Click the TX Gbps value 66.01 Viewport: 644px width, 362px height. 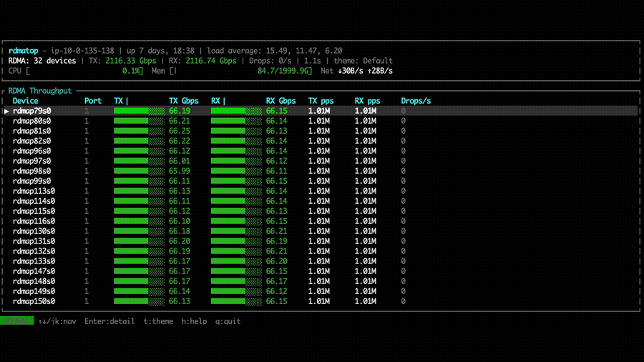pos(180,161)
